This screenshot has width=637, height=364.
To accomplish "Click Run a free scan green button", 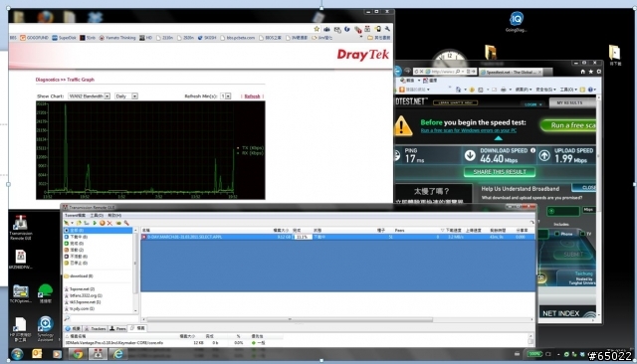I will 568,125.
